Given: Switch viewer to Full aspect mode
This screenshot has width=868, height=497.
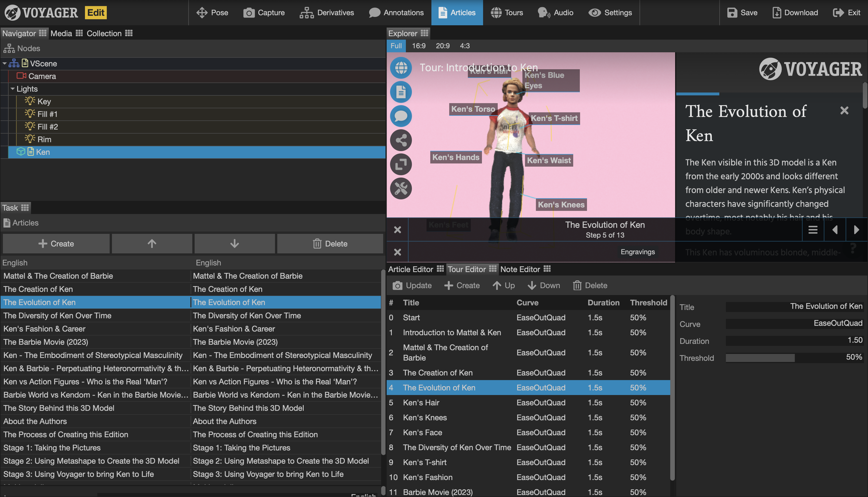Looking at the screenshot, I should coord(396,46).
